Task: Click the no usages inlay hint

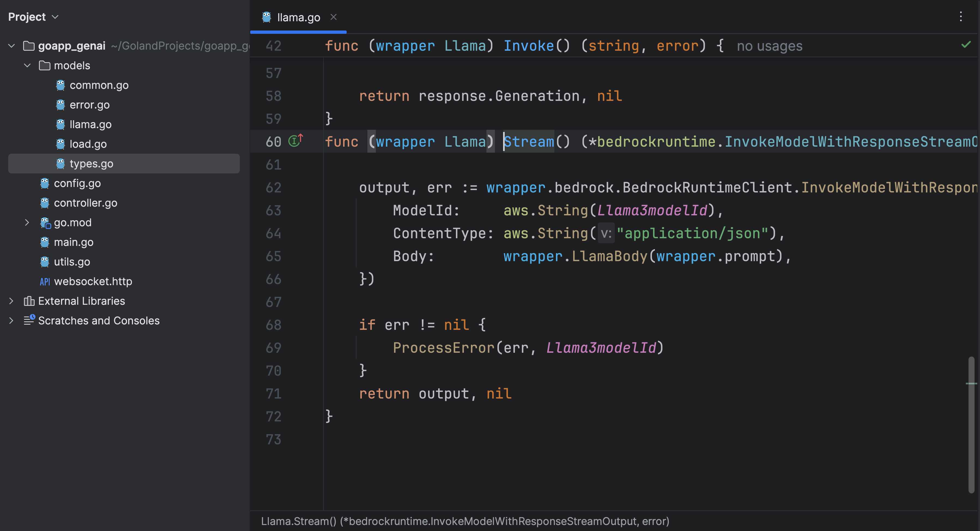Action: point(769,46)
